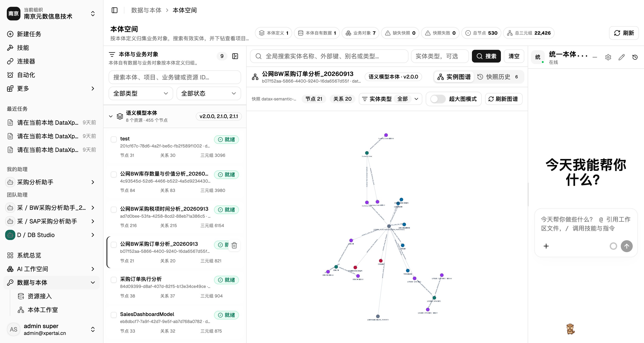Image resolution: width=644 pixels, height=343 pixels.
Task: Click the 统 assistant avatar
Action: (538, 57)
